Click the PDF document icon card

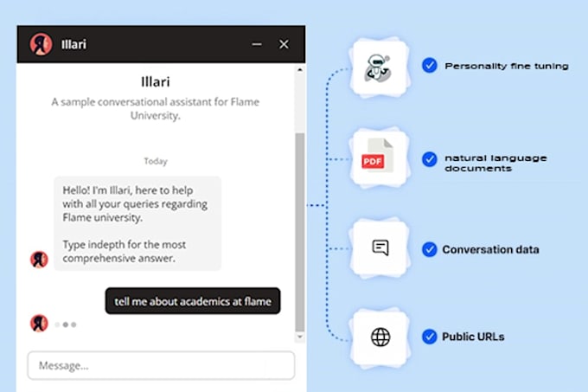pyautogui.click(x=379, y=158)
